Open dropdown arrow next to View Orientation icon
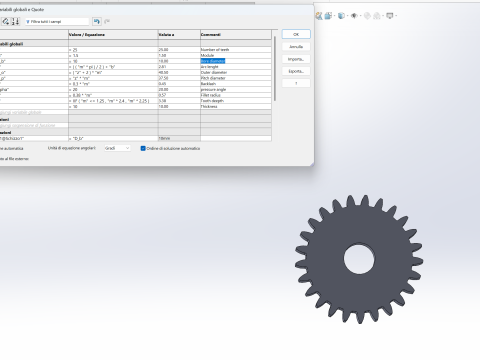480x360 pixels. pos(334,16)
